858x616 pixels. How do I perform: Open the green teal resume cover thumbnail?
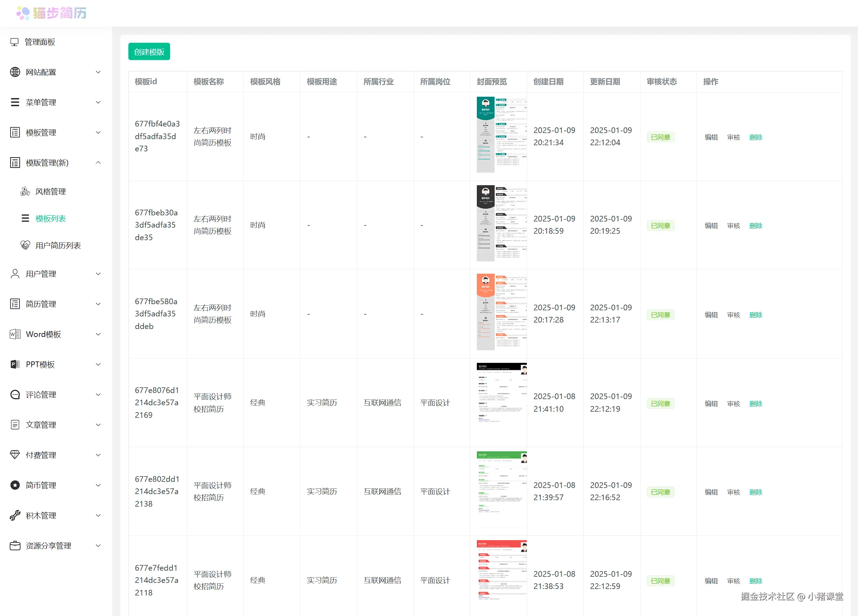[501, 135]
